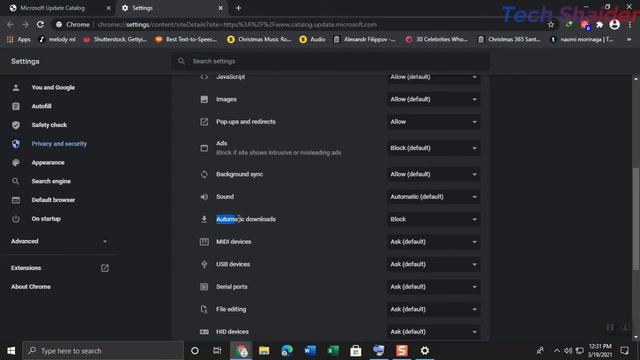Open the Shutterstock, Getty bookmark

click(x=115, y=39)
